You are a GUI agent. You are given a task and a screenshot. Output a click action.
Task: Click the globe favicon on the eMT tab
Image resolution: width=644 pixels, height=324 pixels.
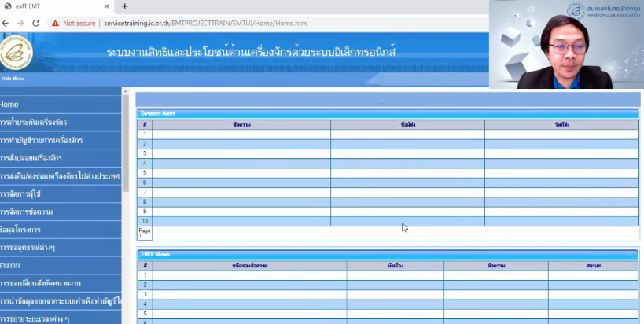click(x=8, y=6)
